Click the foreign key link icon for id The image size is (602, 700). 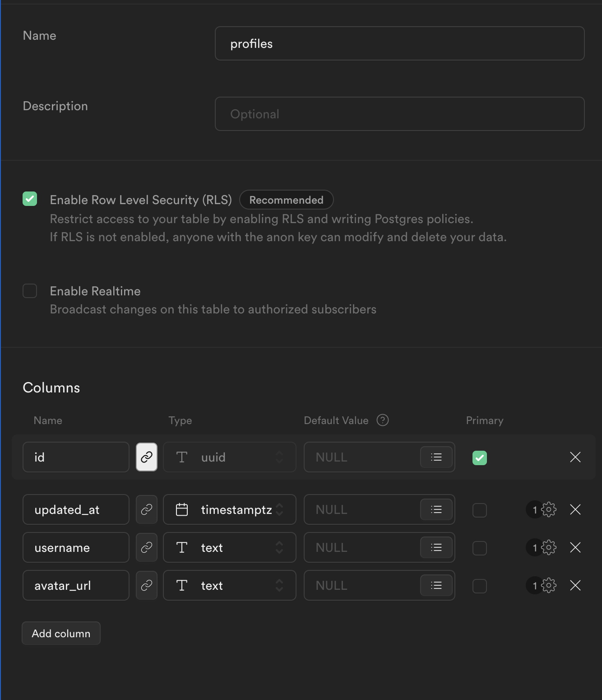147,457
